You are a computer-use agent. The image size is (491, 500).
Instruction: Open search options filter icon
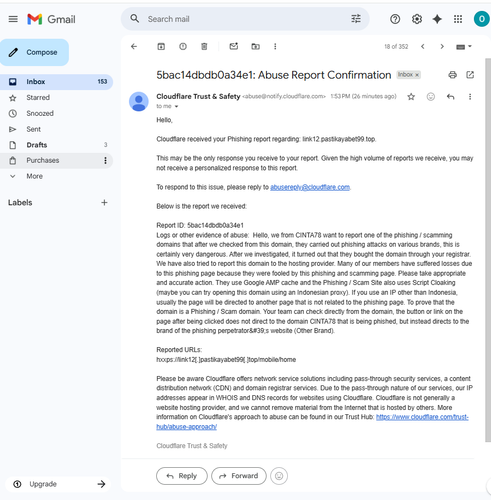356,19
